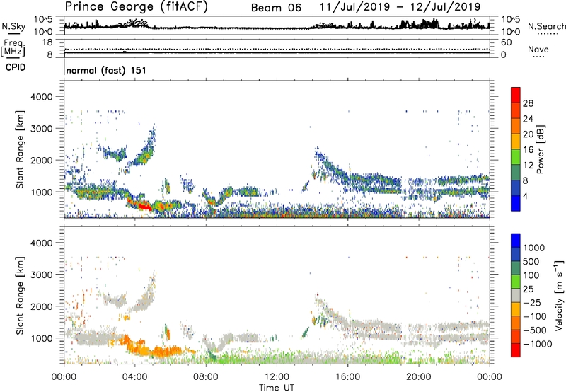Click the '3000' range tick of the power panel
The image size is (566, 392).
coord(42,129)
